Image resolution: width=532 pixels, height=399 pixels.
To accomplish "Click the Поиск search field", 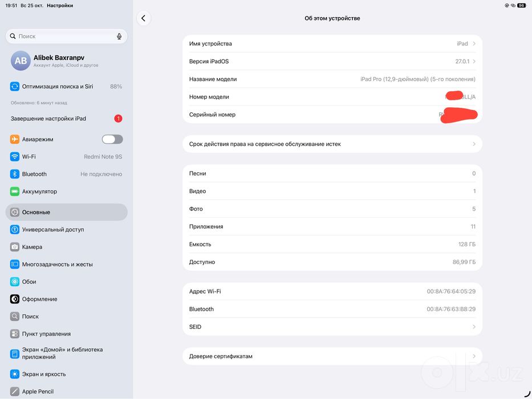I will point(67,36).
